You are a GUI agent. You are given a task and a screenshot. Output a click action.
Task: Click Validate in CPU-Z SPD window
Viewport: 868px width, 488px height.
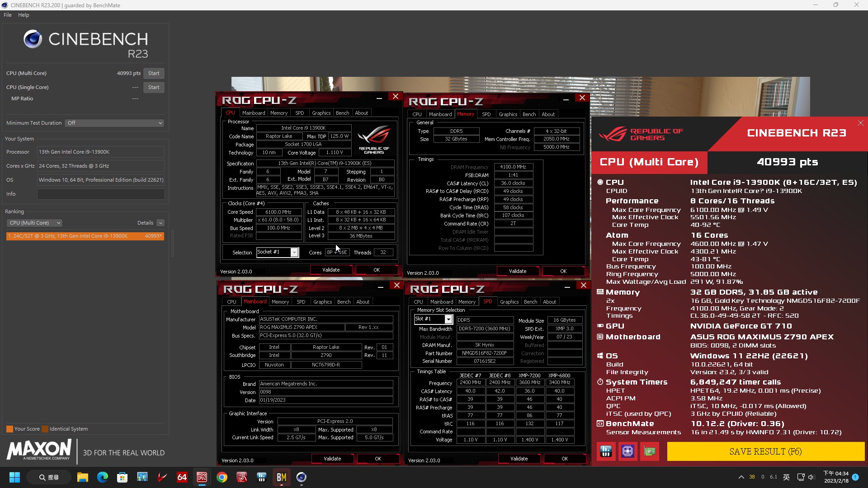click(x=519, y=459)
